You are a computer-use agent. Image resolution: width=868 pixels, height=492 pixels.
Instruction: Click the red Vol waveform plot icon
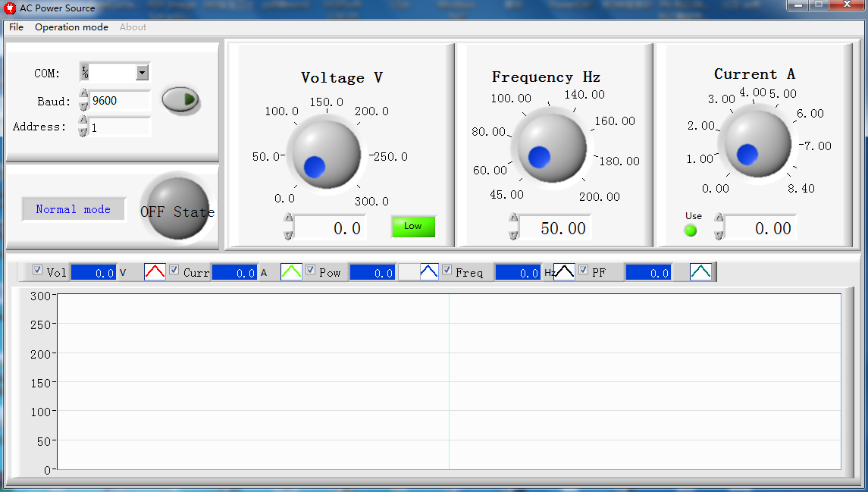click(x=155, y=272)
